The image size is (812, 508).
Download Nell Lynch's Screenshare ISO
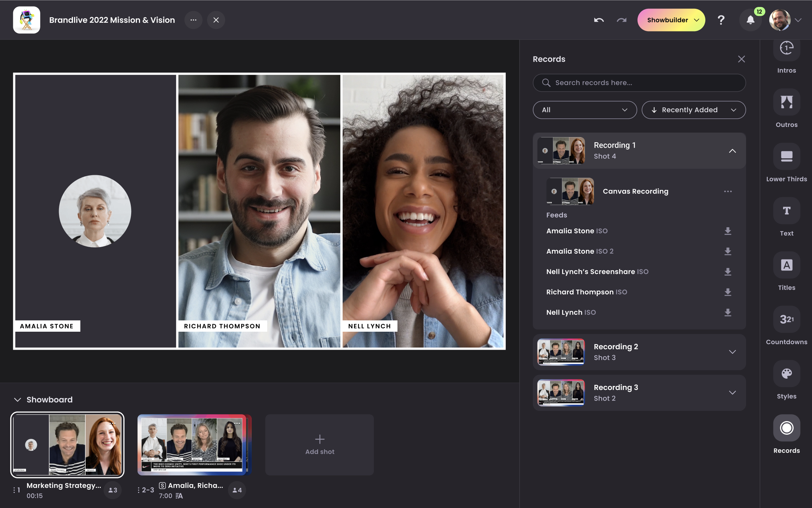[728, 272]
